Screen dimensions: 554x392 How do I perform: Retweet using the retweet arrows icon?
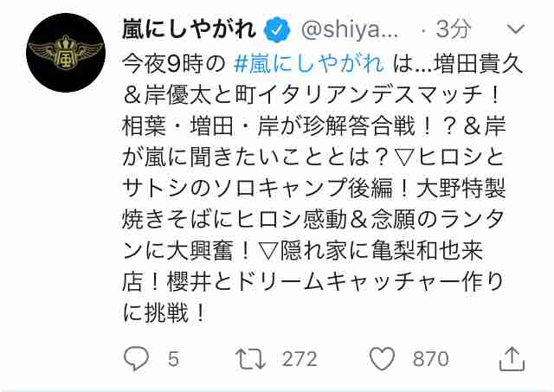[x=250, y=359]
